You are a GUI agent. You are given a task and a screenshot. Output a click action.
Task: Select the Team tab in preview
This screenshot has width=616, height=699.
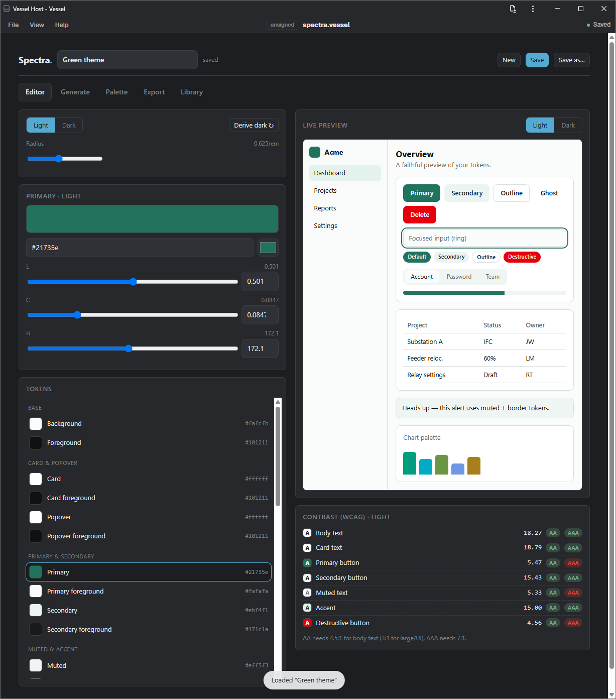click(x=492, y=277)
